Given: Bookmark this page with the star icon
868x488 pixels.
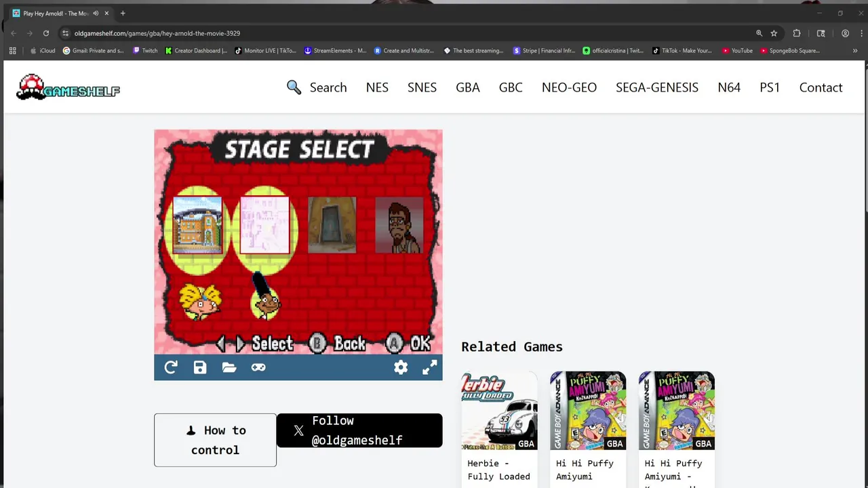Looking at the screenshot, I should tap(774, 33).
